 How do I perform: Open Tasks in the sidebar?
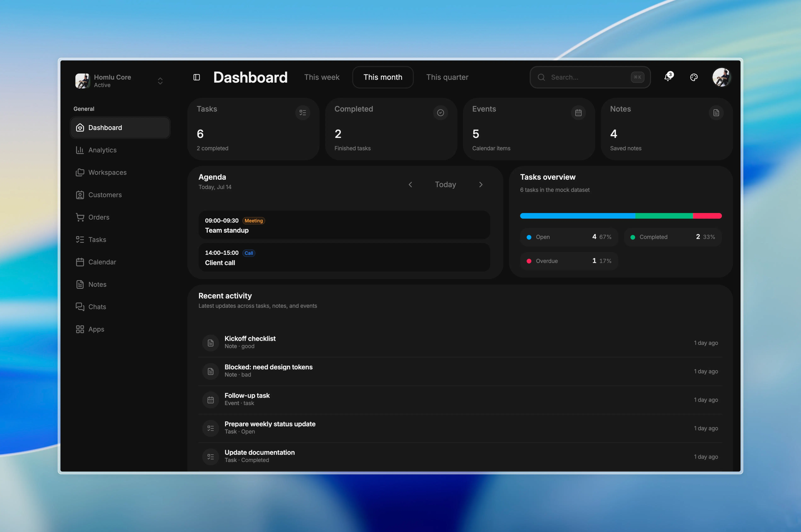click(120, 240)
